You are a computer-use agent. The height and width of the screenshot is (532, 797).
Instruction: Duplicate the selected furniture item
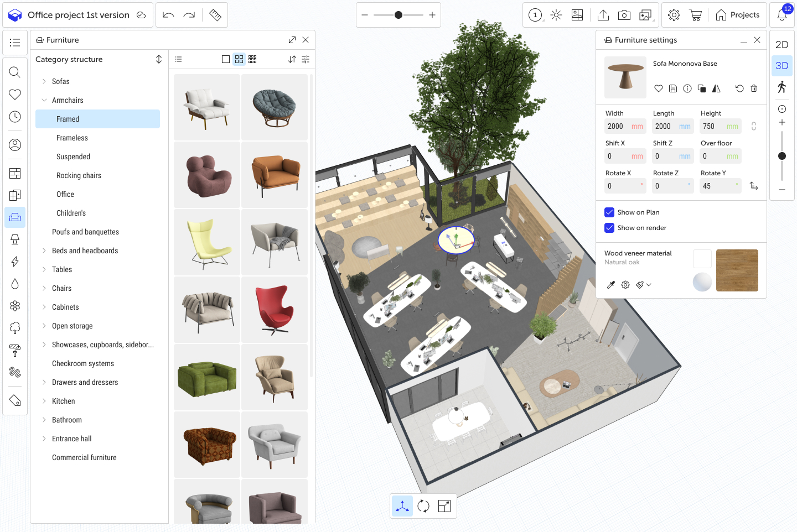[702, 88]
